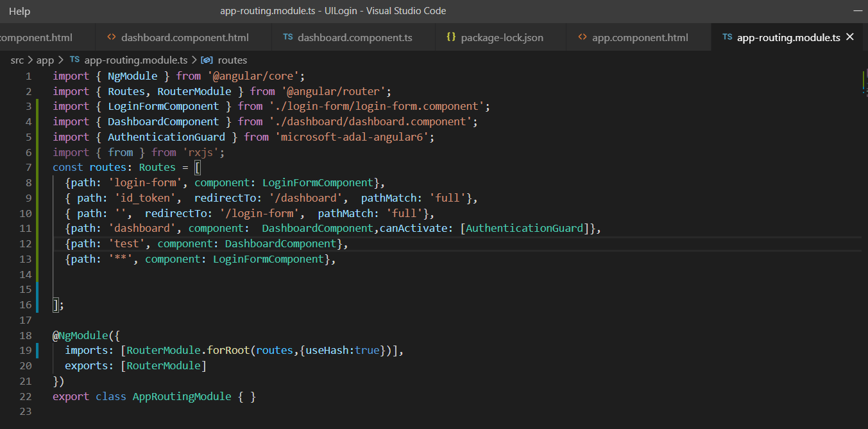Switch to the package-lock.json tab
The image size is (868, 429).
click(x=500, y=37)
